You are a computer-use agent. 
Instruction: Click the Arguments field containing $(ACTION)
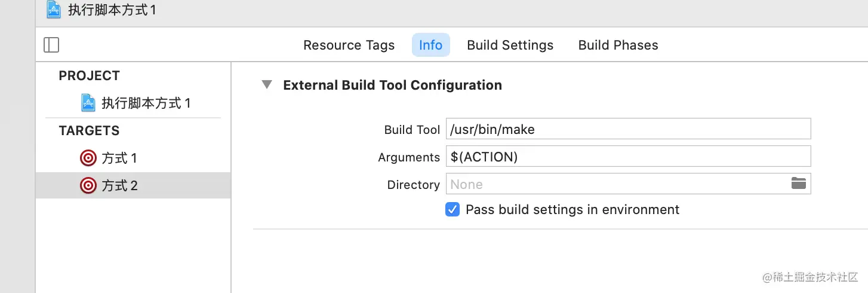(x=628, y=156)
